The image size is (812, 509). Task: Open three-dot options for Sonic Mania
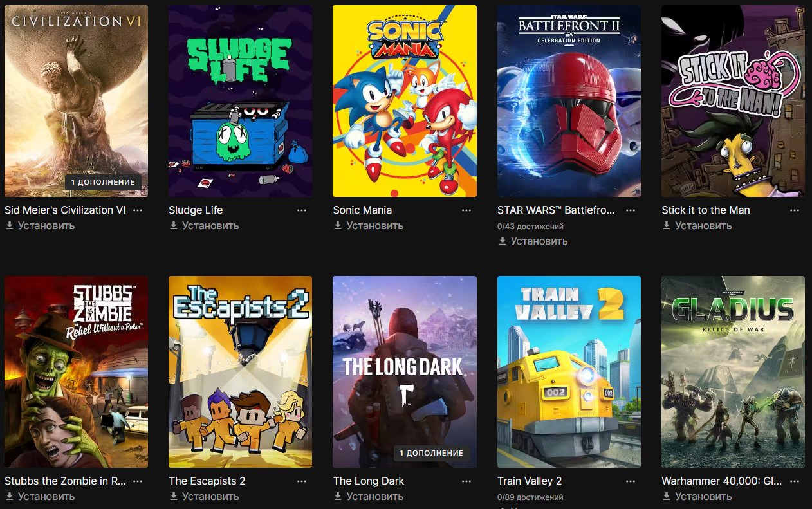tap(466, 210)
